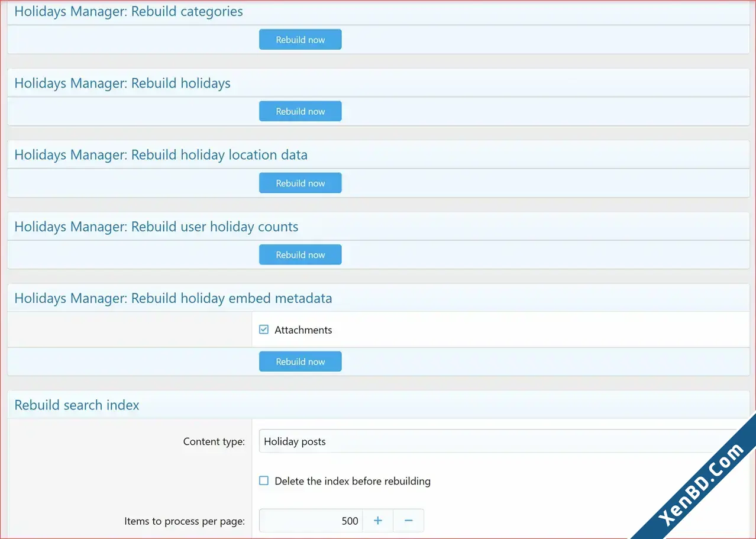Viewport: 756px width, 539px height.
Task: Click the Holidays Manager: Rebuild categories heading
Action: click(128, 11)
